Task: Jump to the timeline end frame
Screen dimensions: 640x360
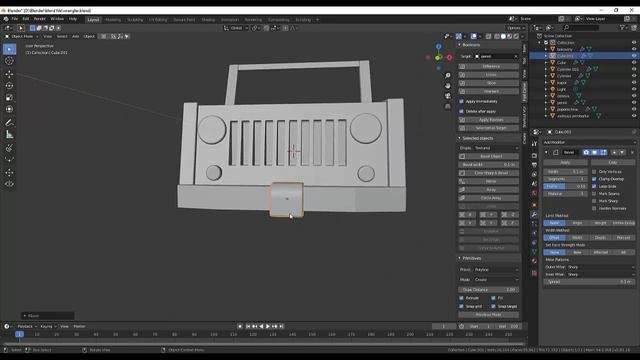Action: pos(281,327)
